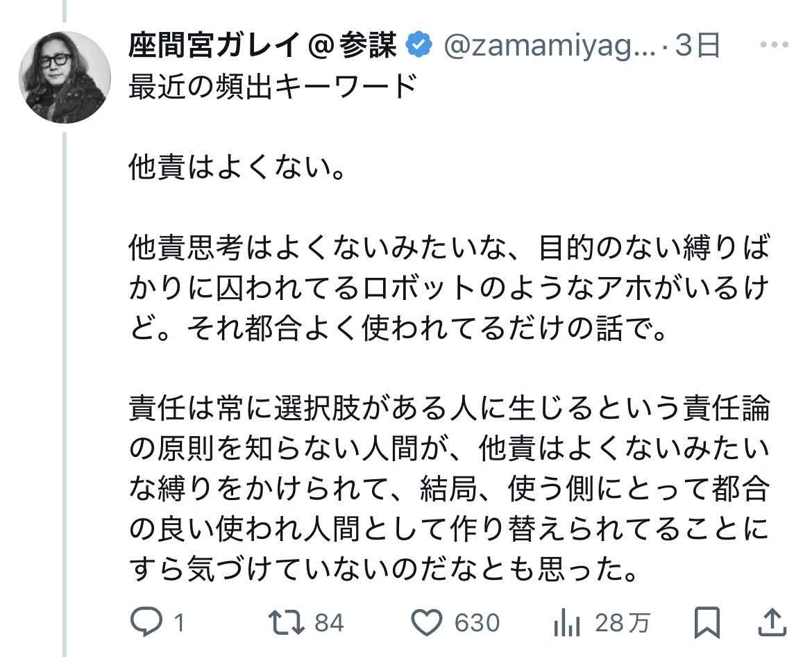The height and width of the screenshot is (657, 812).
Task: Click the reply count 1
Action: click(x=178, y=623)
